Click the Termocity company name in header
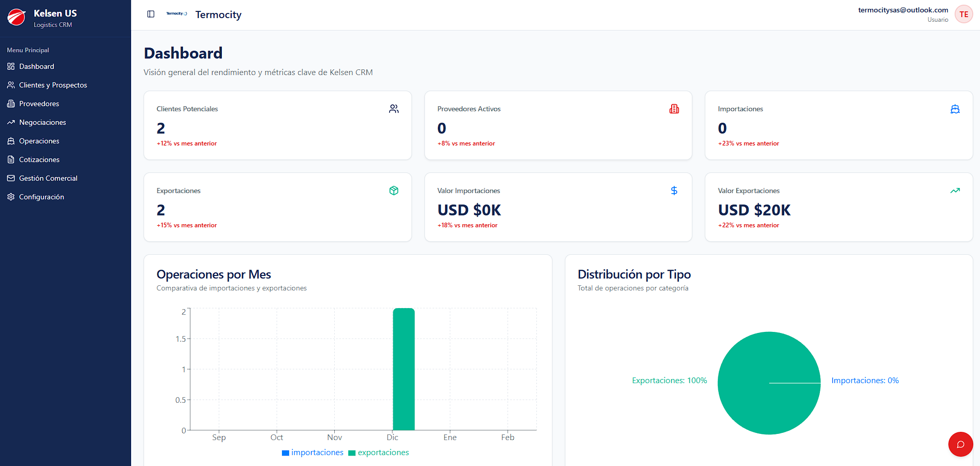 [x=218, y=14]
